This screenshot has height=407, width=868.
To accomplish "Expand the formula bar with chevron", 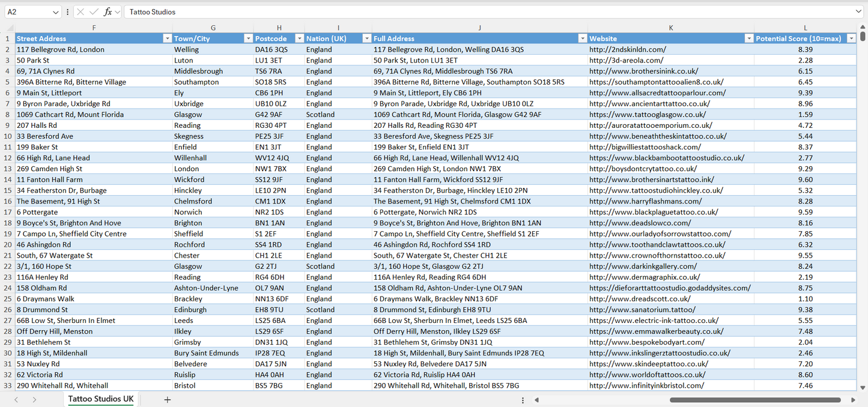I will 858,12.
